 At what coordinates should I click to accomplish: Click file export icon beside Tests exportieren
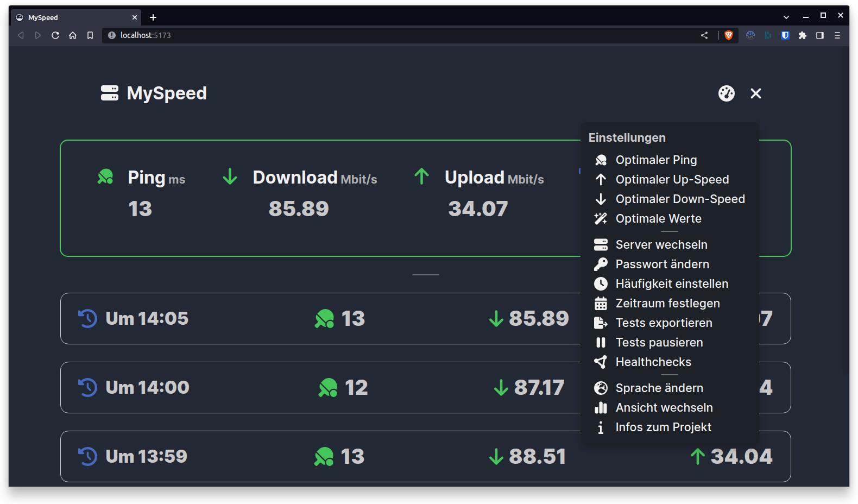[601, 323]
